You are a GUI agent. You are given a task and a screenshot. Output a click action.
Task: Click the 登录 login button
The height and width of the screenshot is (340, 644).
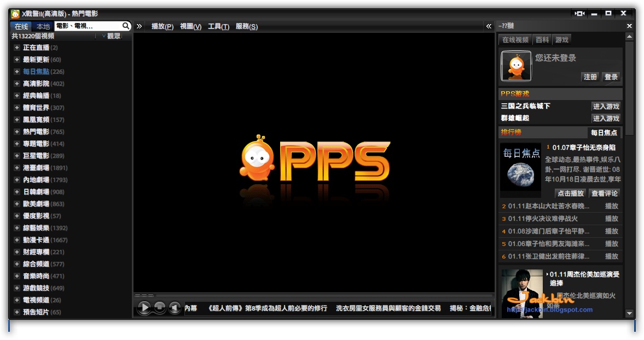pos(611,77)
